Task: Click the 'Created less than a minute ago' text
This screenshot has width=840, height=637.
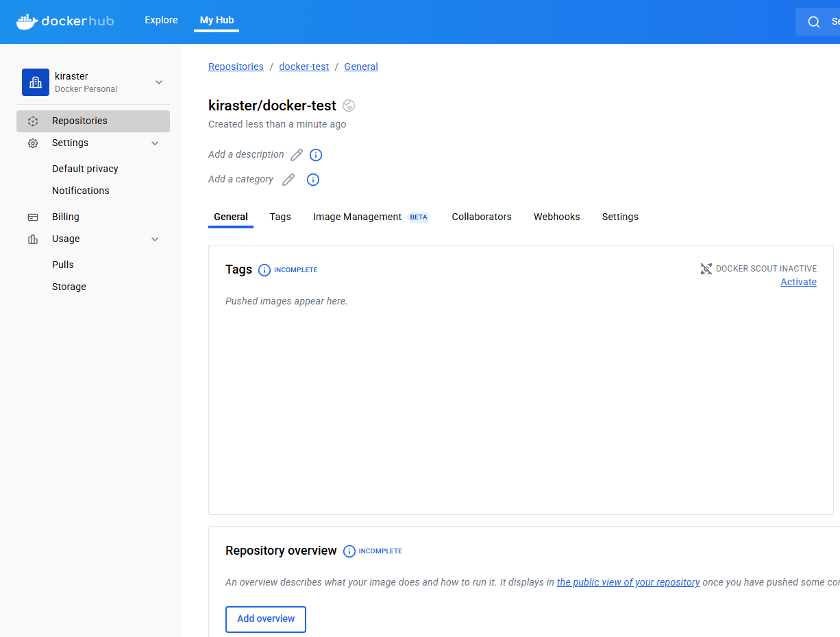Action: pos(277,124)
